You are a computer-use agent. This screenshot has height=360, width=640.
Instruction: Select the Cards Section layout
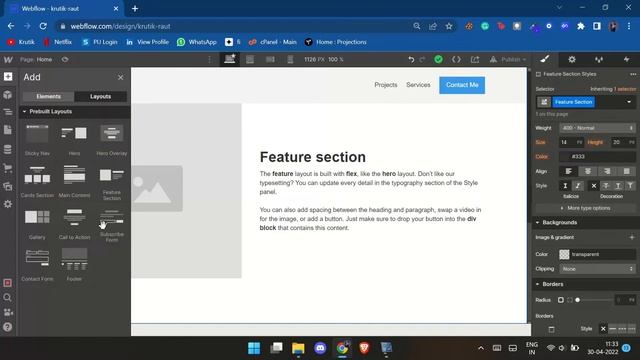[37, 180]
